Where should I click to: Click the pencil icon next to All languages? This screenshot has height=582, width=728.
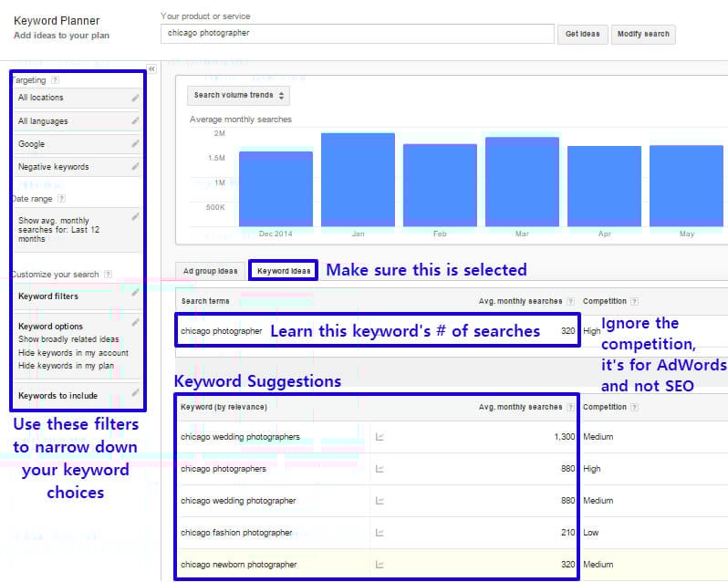[135, 120]
